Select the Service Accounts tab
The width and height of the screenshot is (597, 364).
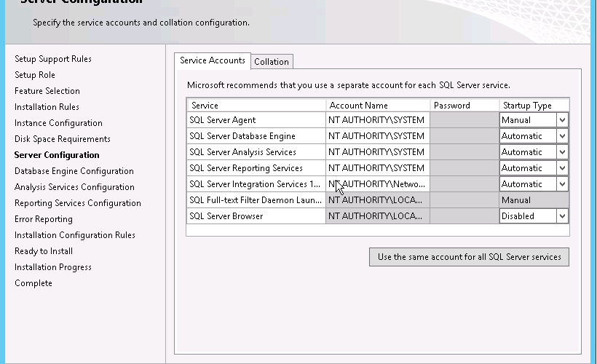[x=213, y=60]
